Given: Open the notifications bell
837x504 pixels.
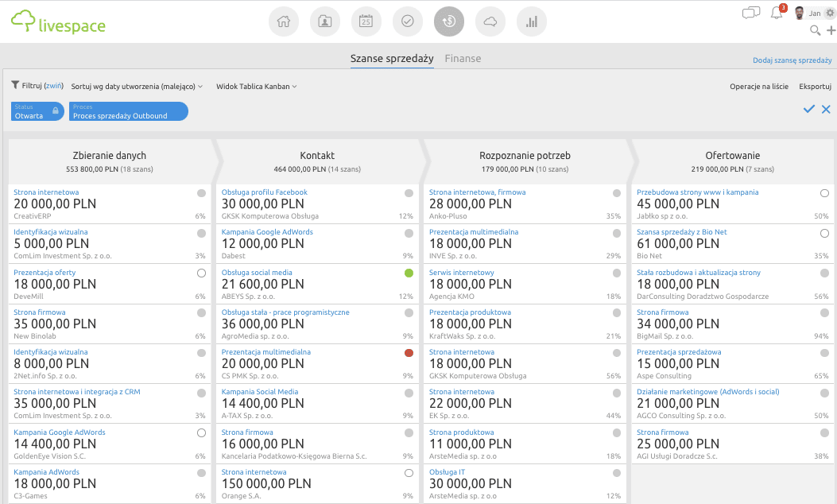Looking at the screenshot, I should coord(777,13).
